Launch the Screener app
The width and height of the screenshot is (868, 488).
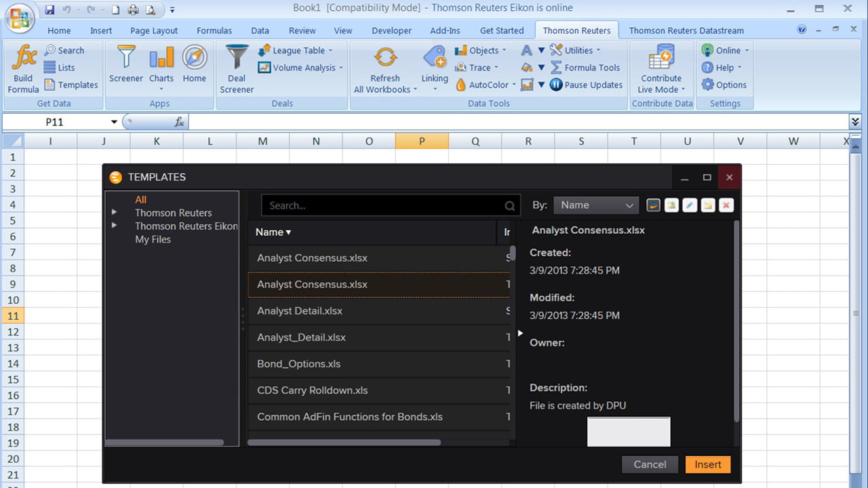126,64
